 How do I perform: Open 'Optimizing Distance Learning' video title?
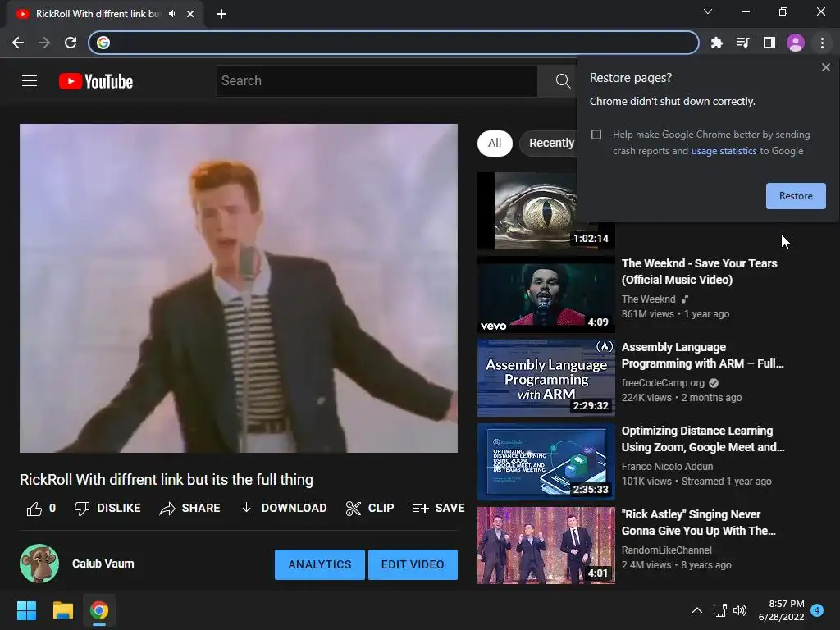click(x=703, y=439)
